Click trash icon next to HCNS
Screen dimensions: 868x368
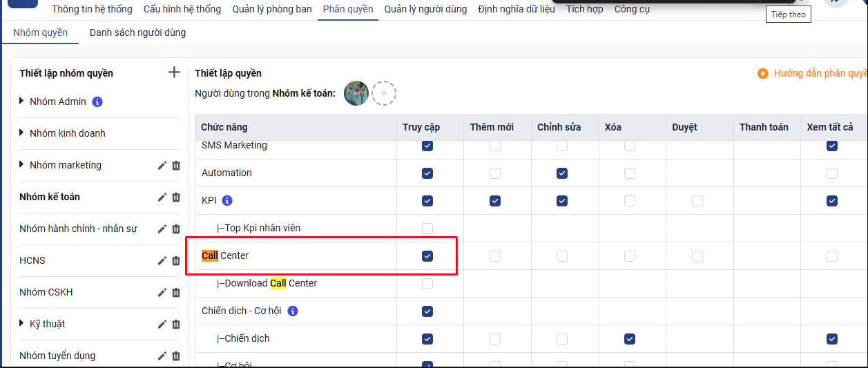(x=176, y=260)
